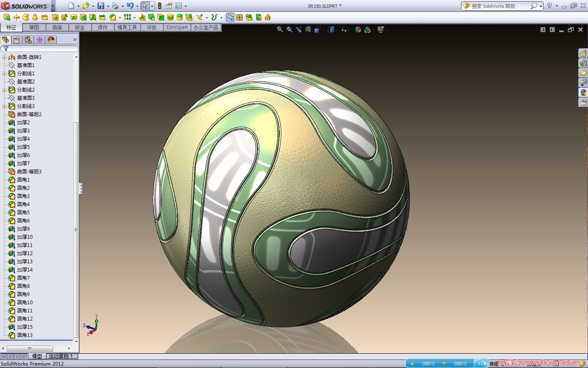Screen dimensions: 588x368
Task: Click the Edit Appearance color ball icon
Action: [x=358, y=29]
